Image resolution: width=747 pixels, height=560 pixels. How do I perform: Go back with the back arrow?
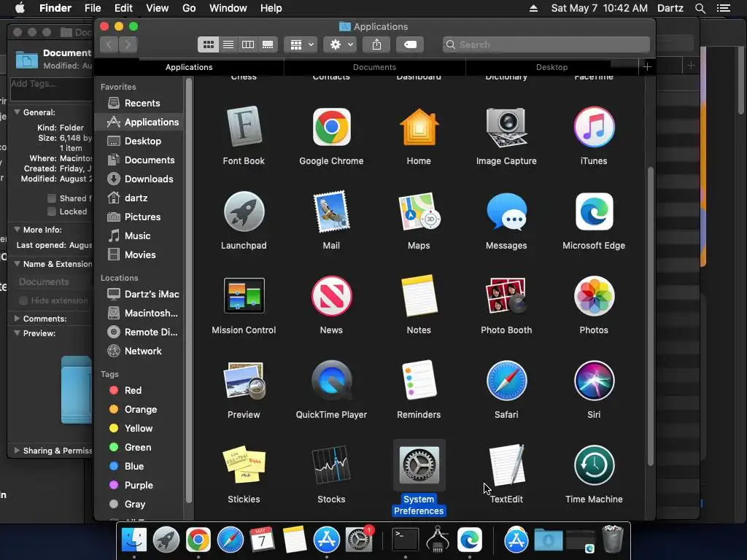click(109, 44)
